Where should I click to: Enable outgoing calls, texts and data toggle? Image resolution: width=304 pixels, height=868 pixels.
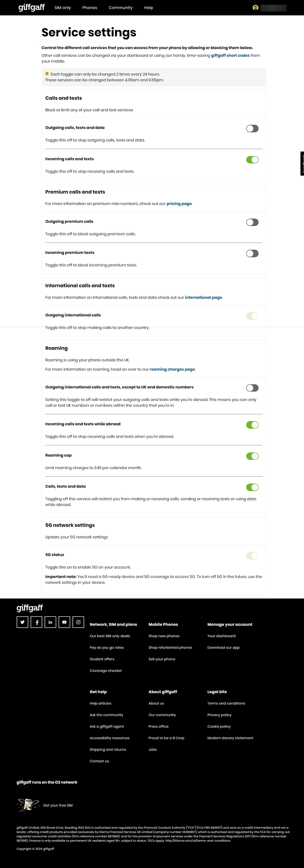[x=252, y=128]
